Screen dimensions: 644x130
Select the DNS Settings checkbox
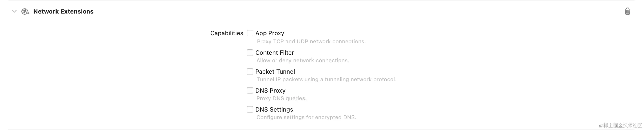tap(250, 109)
